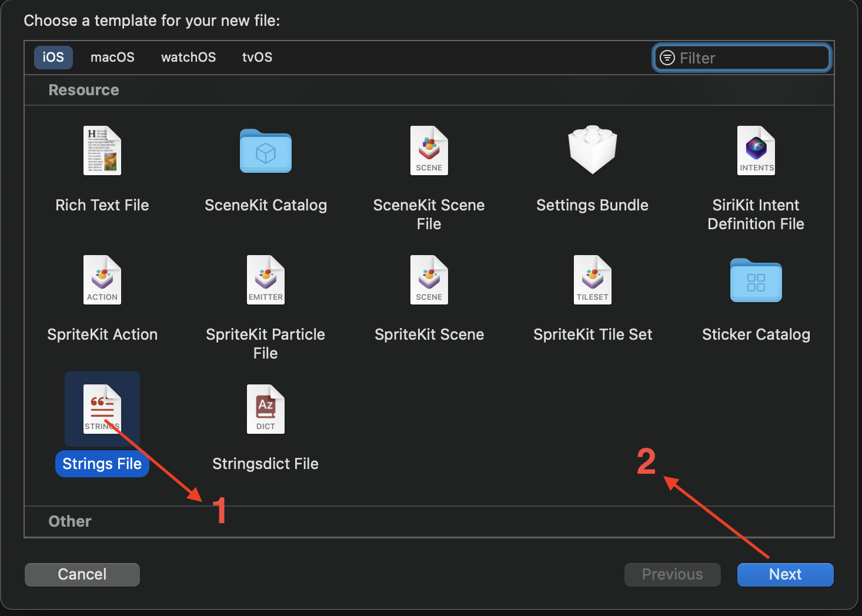Select the Sticker Catalog folder icon
The width and height of the screenshot is (862, 616).
point(756,280)
